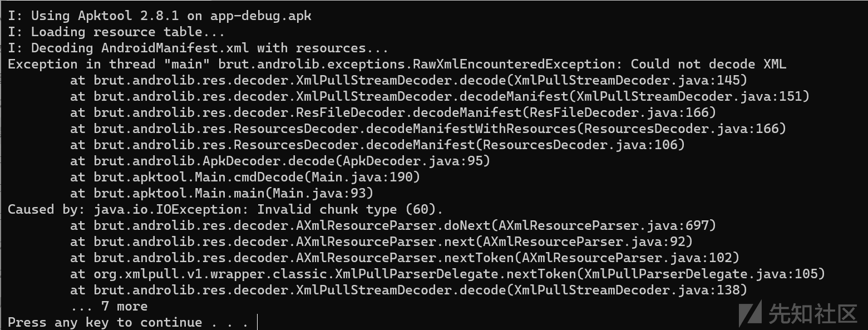
Task: Click the "Invalid chunk type (60)" error text
Action: coord(350,210)
